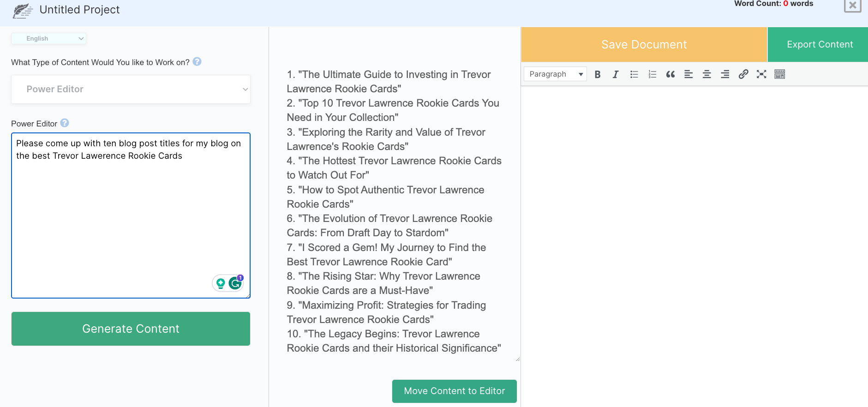Click title 10 'The Legacy Begins'

[x=394, y=341]
